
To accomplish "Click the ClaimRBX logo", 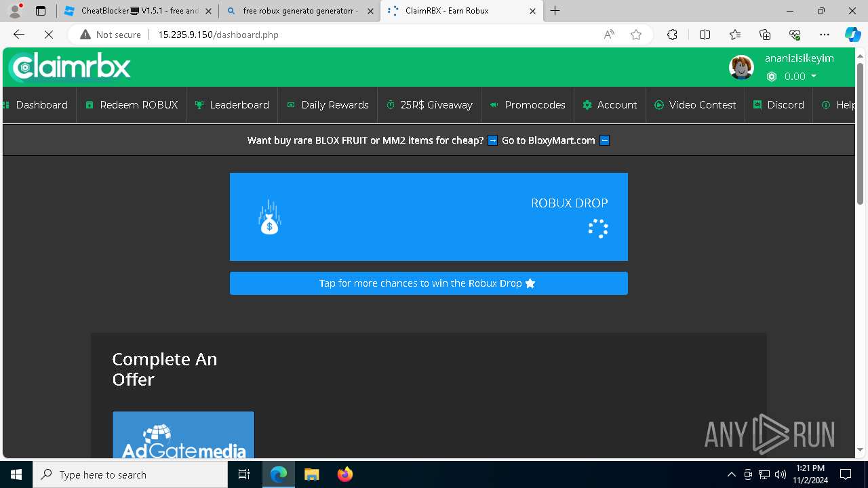I will 70,67.
